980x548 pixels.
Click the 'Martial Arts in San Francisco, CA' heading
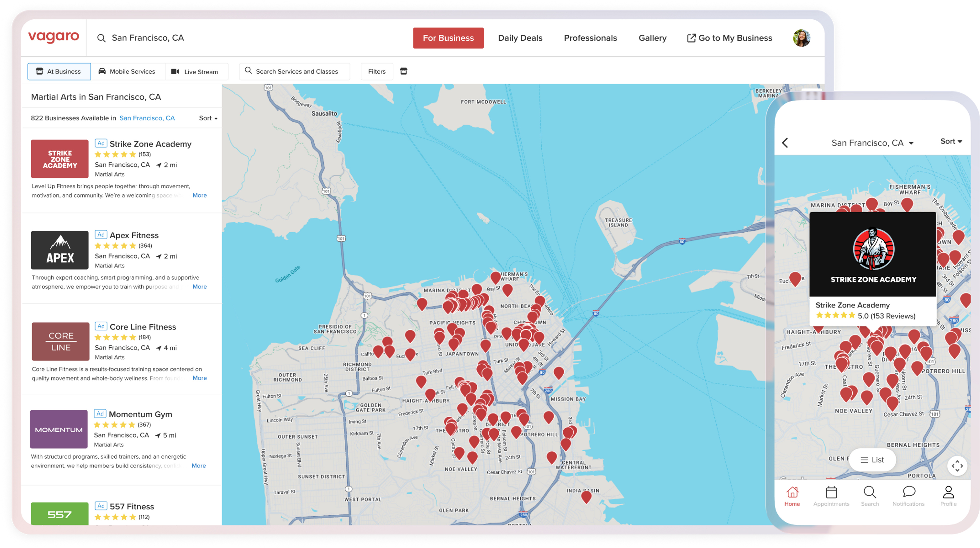[x=96, y=97]
